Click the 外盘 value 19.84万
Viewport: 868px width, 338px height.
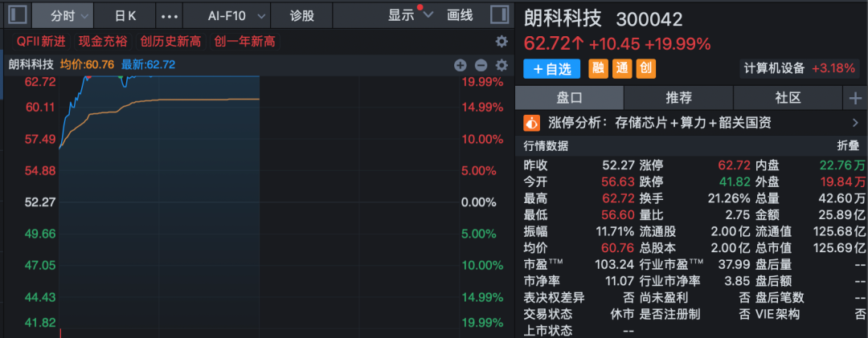coord(842,182)
